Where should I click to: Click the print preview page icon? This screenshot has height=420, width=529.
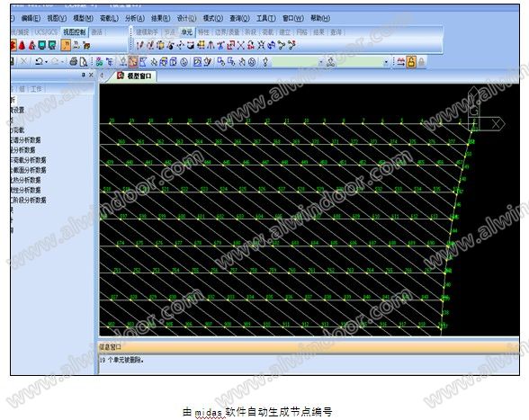tap(84, 62)
